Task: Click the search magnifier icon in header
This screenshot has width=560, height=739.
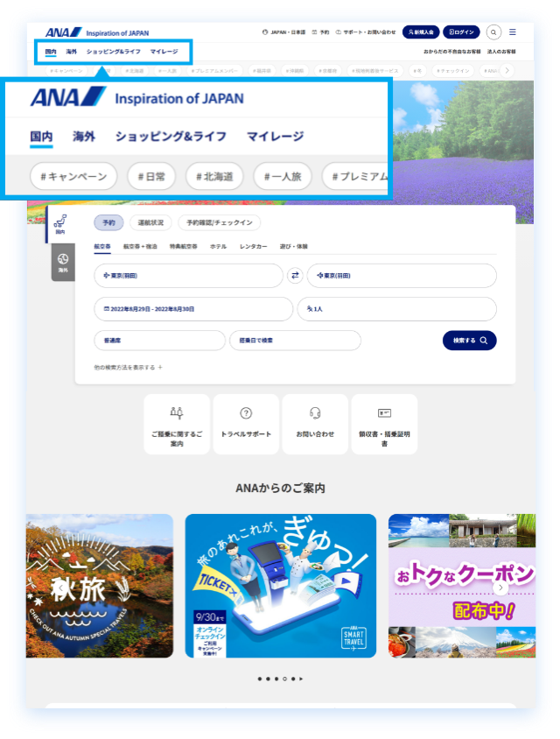Action: (x=493, y=32)
